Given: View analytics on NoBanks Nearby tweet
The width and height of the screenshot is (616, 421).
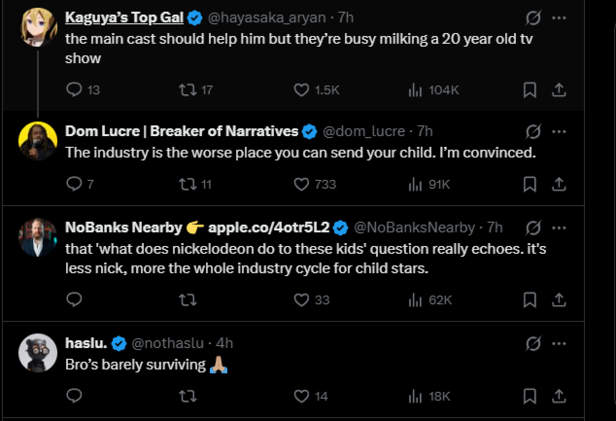Looking at the screenshot, I should 416,300.
